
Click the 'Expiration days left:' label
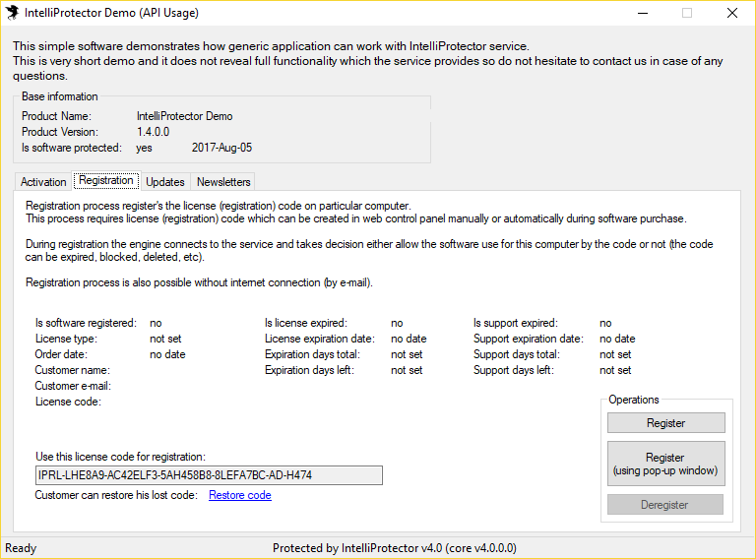[309, 370]
